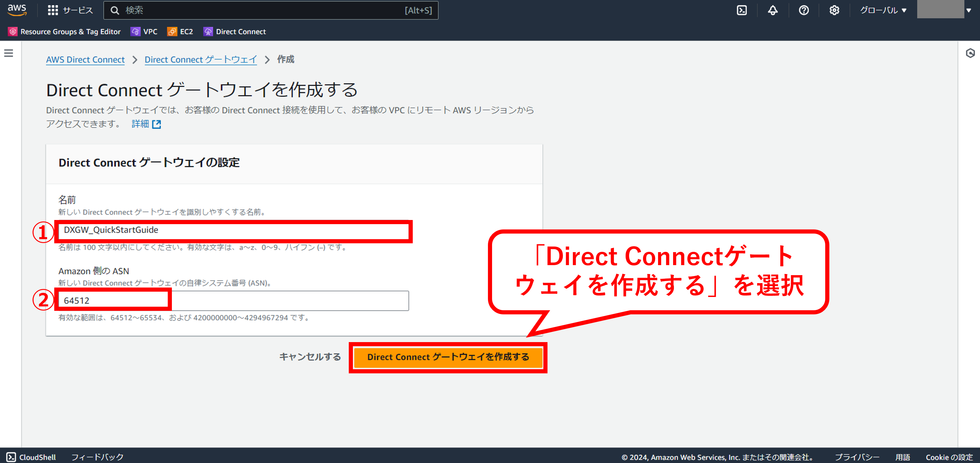Open the settings gear icon
This screenshot has height=463, width=980.
[834, 10]
